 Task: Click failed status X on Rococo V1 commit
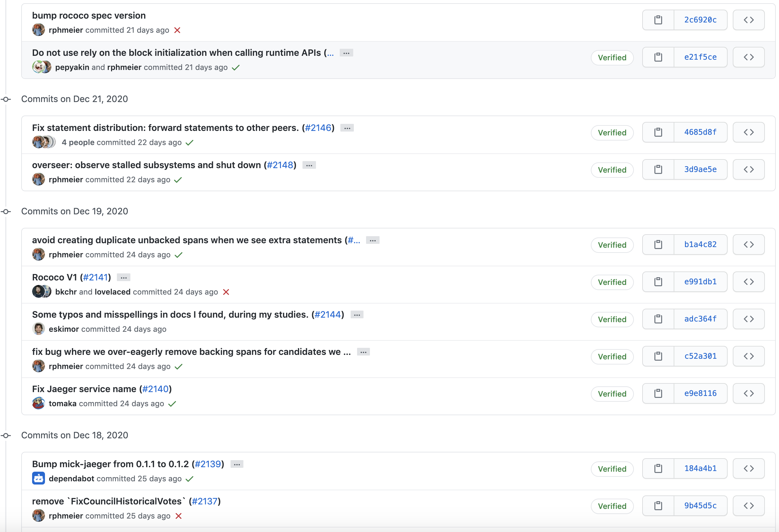tap(226, 292)
